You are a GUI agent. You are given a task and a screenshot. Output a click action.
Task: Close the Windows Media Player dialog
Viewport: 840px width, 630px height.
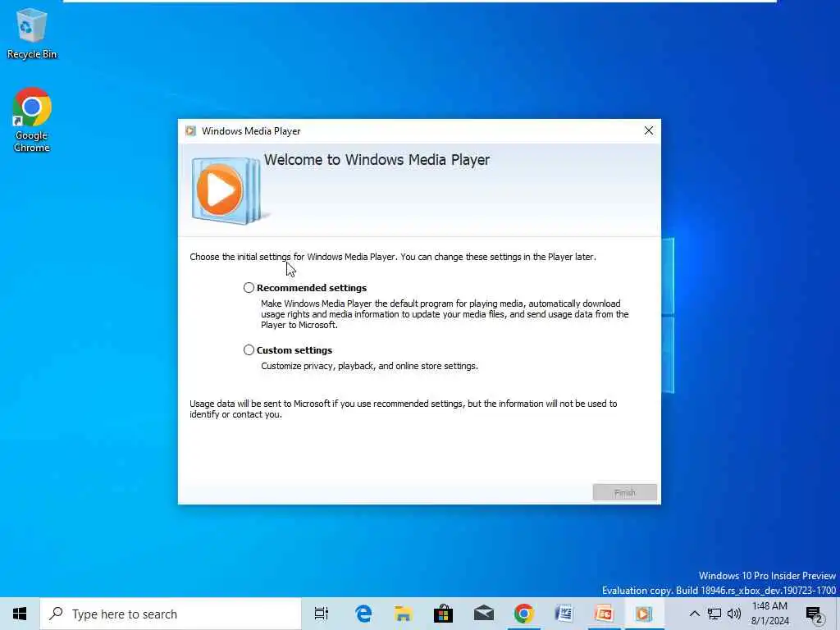[x=649, y=130]
